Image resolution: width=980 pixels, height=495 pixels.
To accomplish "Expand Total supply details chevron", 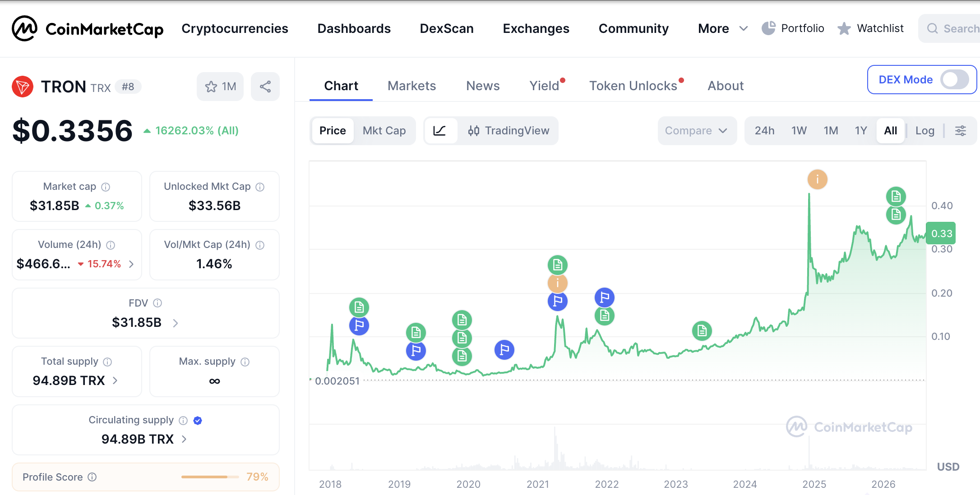I will [115, 380].
